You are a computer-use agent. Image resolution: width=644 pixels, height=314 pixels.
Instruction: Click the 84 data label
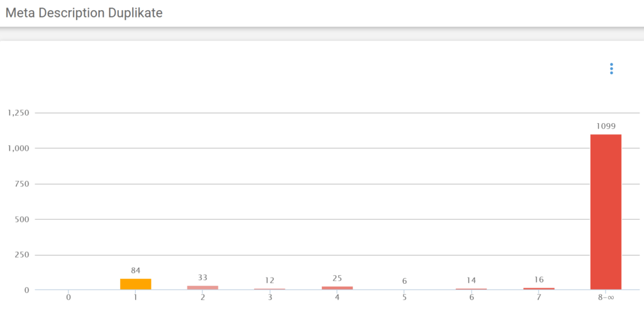point(136,271)
